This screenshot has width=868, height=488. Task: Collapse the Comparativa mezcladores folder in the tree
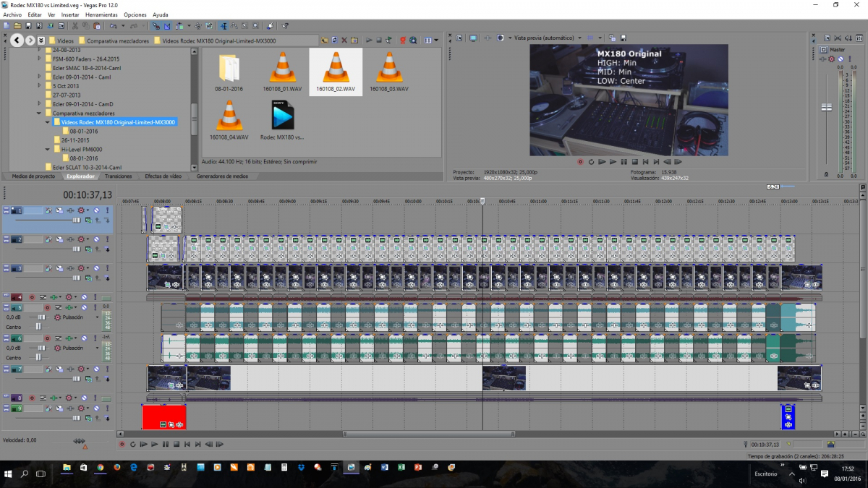pos(40,114)
